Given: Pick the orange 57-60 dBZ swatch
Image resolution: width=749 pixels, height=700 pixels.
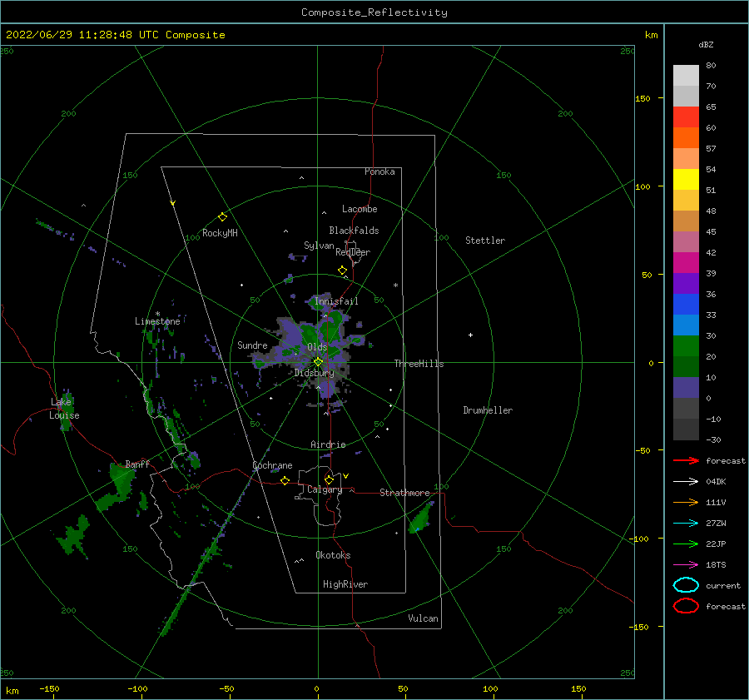Looking at the screenshot, I should point(686,137).
